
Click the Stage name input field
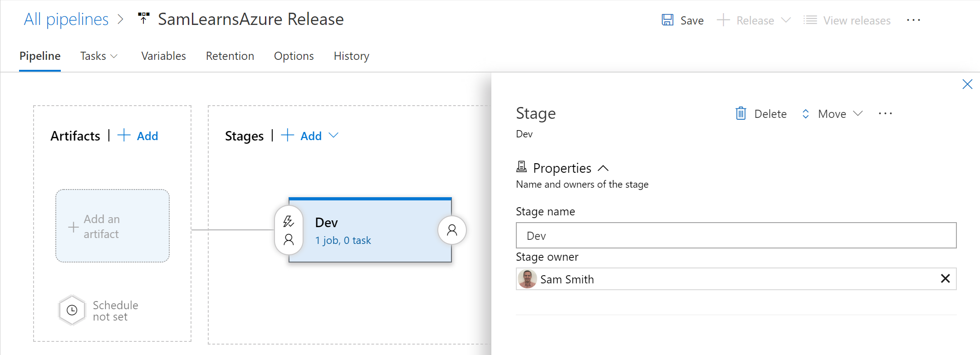[735, 235]
